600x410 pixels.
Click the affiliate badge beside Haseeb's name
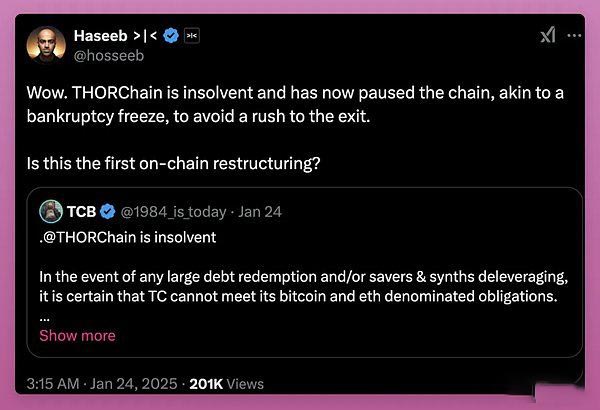click(x=192, y=36)
